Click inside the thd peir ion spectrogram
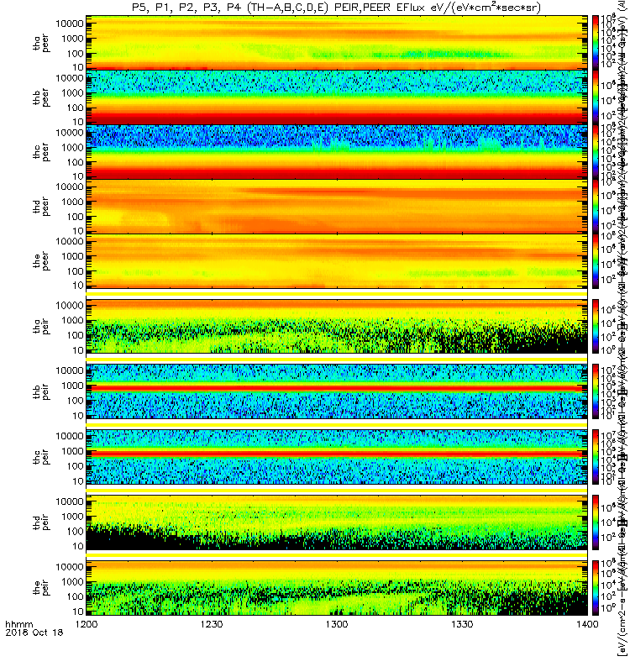Screen dimensions: 630x672 point(337,522)
